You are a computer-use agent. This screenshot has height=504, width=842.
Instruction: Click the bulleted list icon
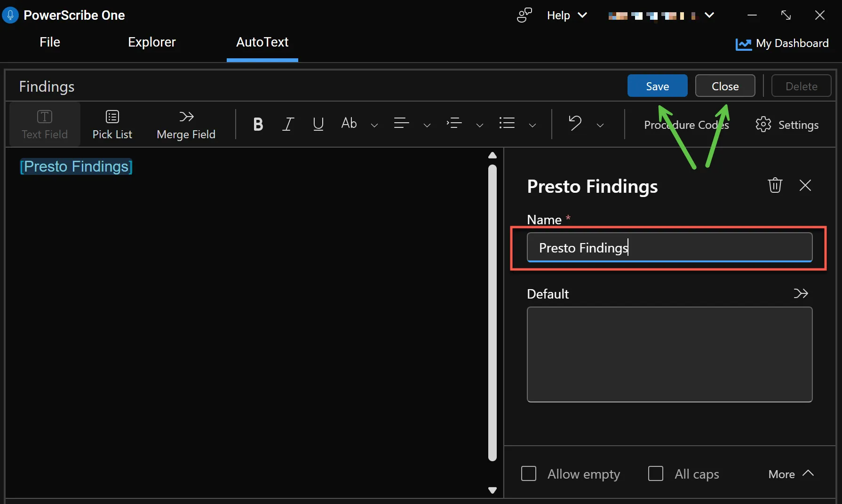point(507,123)
